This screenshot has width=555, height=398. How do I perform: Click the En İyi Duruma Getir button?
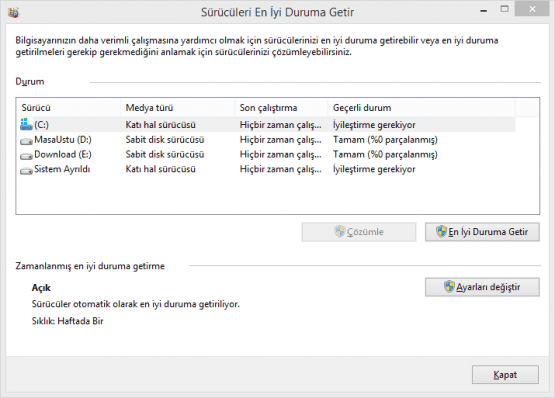coord(482,232)
